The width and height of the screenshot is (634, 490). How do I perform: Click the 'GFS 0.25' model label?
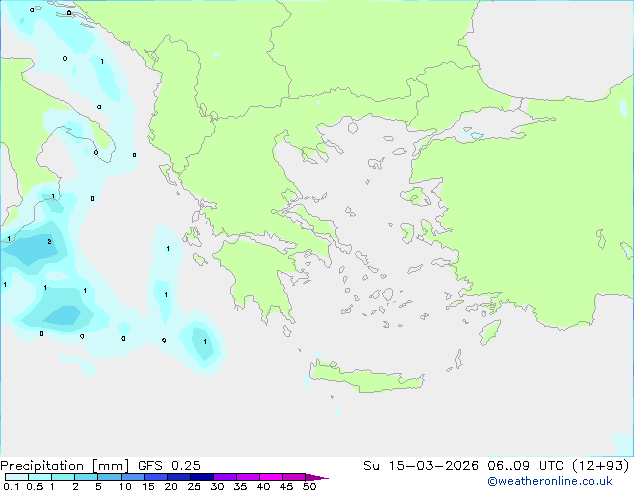(x=169, y=466)
